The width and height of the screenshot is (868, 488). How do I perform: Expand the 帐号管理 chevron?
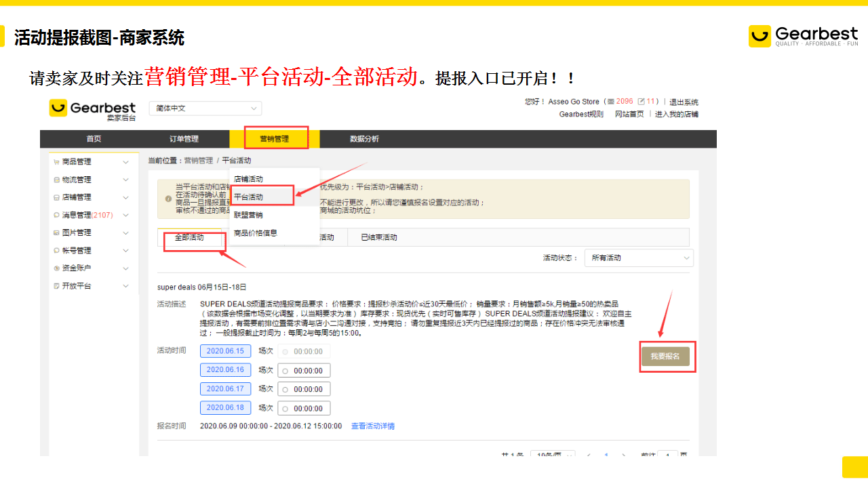[x=125, y=250]
